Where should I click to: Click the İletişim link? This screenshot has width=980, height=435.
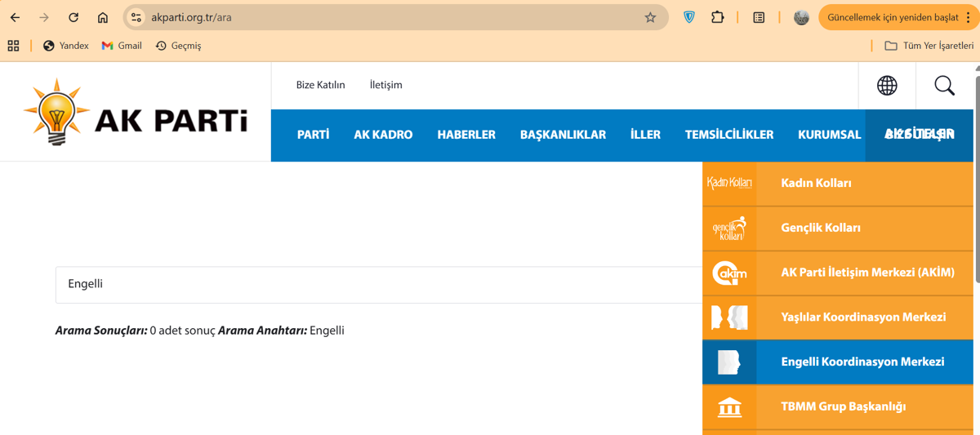pyautogui.click(x=385, y=85)
